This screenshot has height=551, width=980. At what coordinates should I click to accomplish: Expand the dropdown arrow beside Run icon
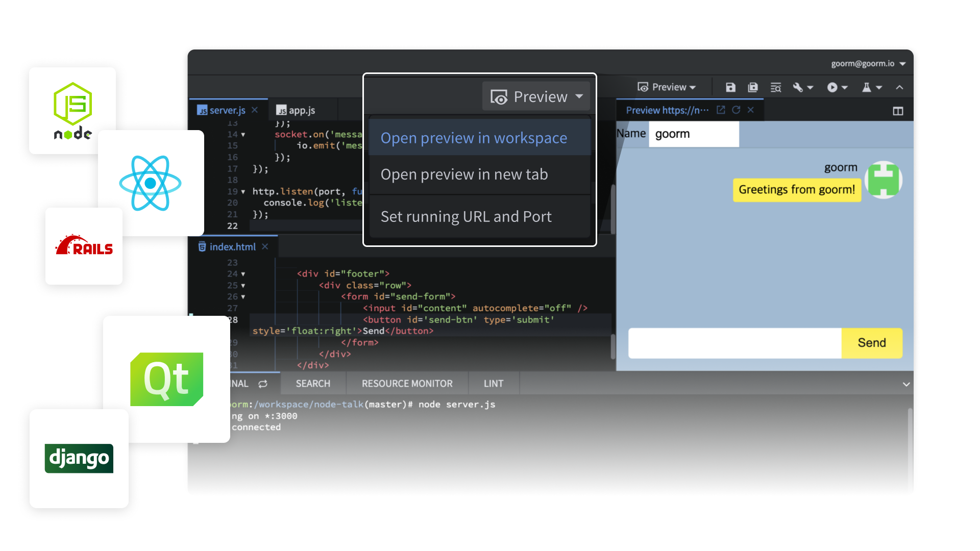pos(844,88)
